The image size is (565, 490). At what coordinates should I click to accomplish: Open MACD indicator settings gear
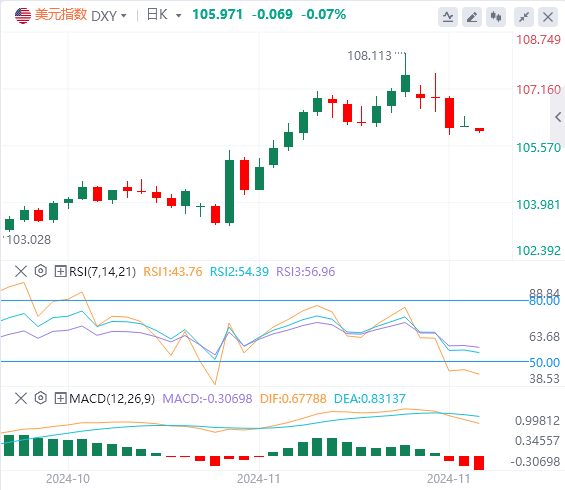click(41, 398)
